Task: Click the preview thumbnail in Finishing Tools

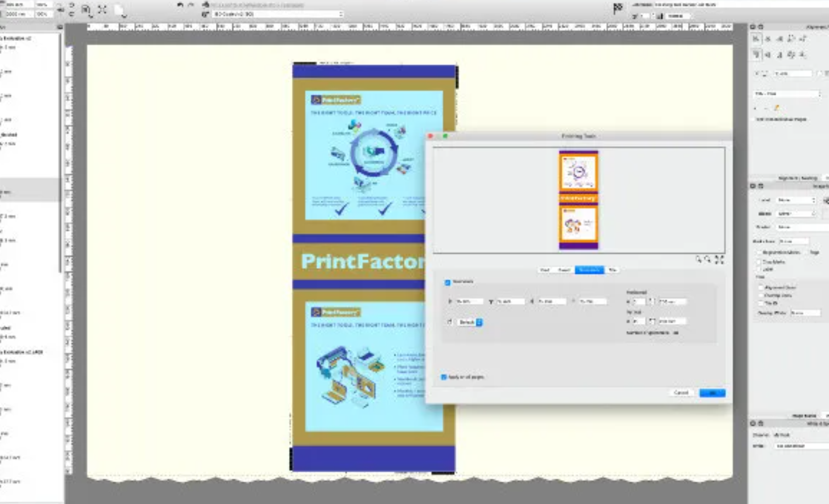Action: click(578, 200)
